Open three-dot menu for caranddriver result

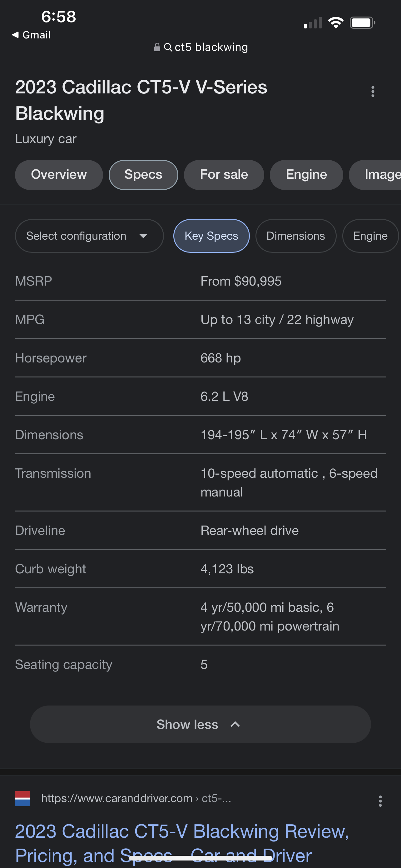[380, 801]
